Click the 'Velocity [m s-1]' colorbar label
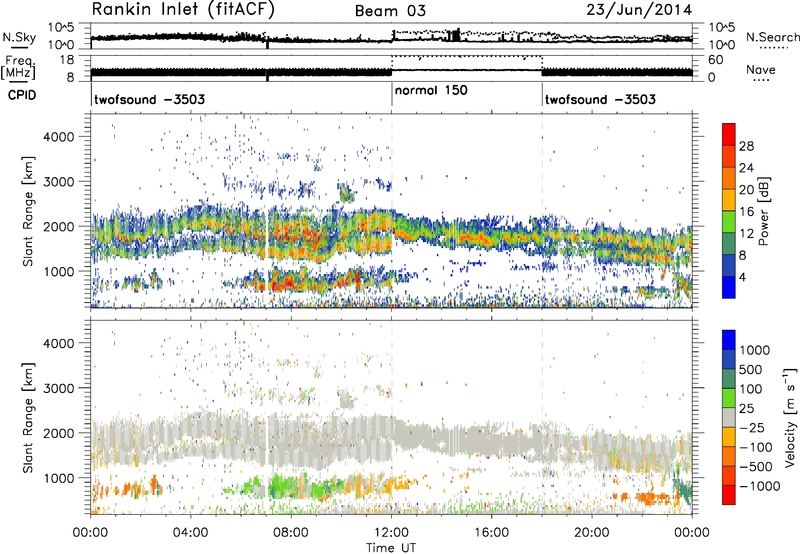This screenshot has height=554, width=800. click(x=790, y=417)
